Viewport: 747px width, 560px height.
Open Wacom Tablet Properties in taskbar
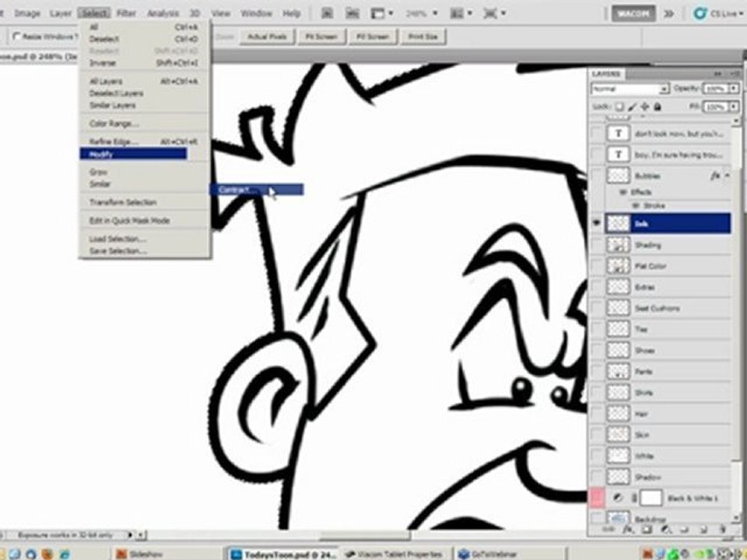[394, 554]
